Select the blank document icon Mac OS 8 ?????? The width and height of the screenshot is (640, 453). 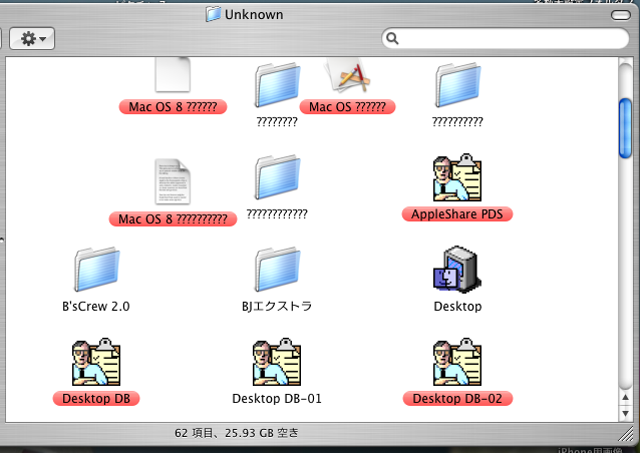tap(173, 74)
